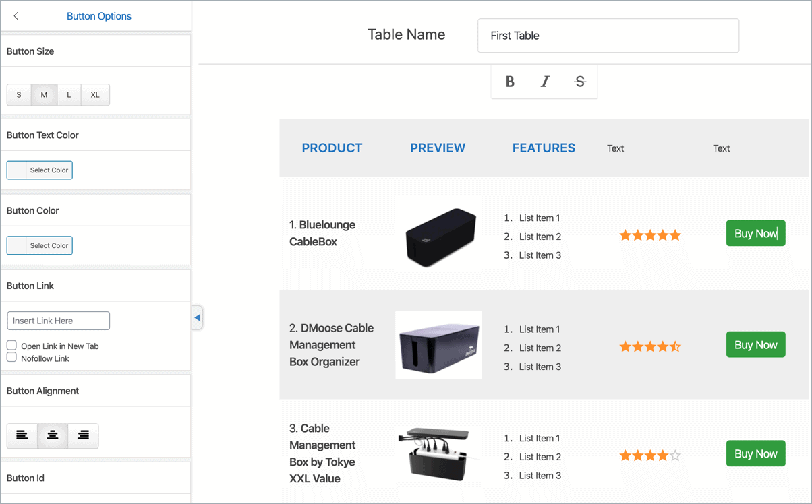Apply bold formatting with the B icon
This screenshot has height=504, width=812.
click(510, 81)
